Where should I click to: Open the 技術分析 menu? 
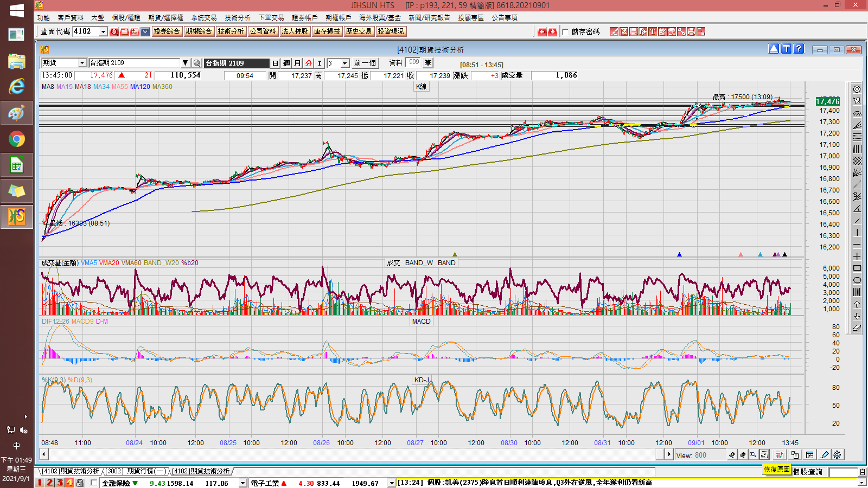pos(238,17)
